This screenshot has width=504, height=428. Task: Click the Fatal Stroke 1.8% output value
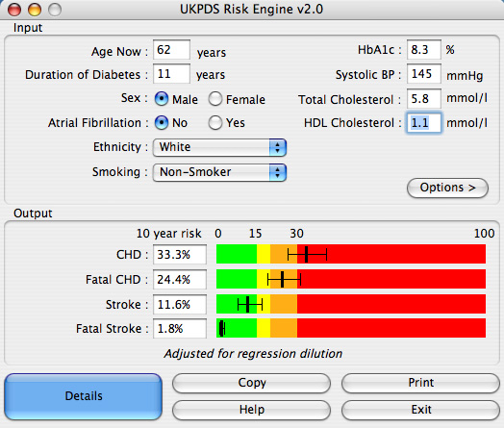pos(180,329)
